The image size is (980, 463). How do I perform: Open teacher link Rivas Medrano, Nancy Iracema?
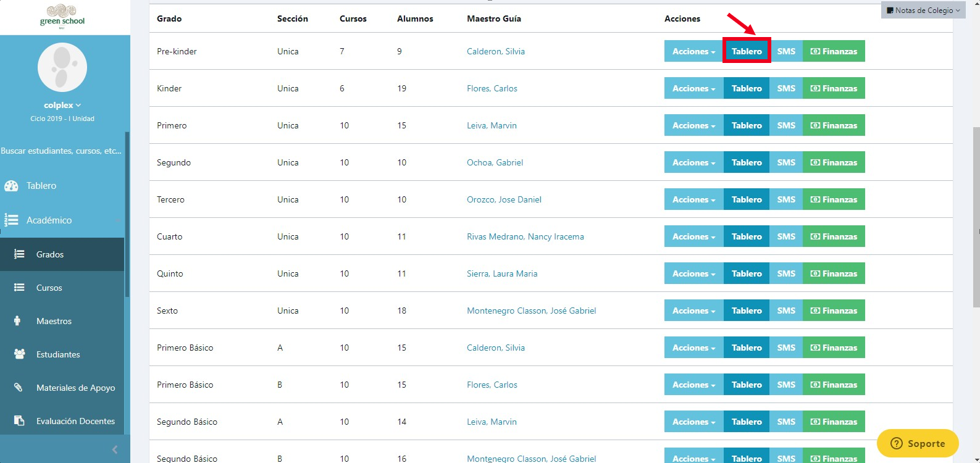pos(526,236)
